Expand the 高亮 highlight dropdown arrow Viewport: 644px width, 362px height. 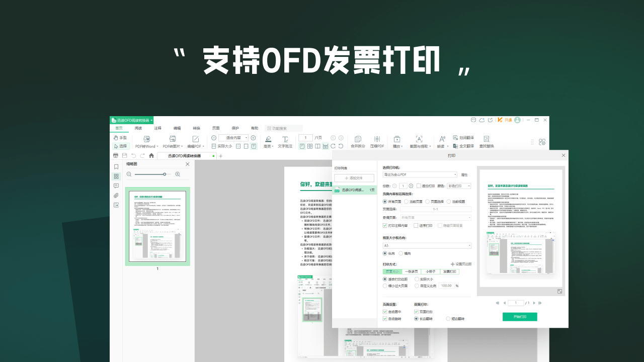pos(273,146)
